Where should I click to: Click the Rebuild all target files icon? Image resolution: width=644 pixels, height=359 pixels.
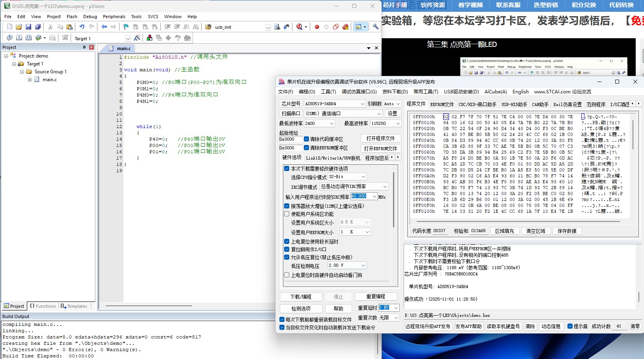click(28, 38)
